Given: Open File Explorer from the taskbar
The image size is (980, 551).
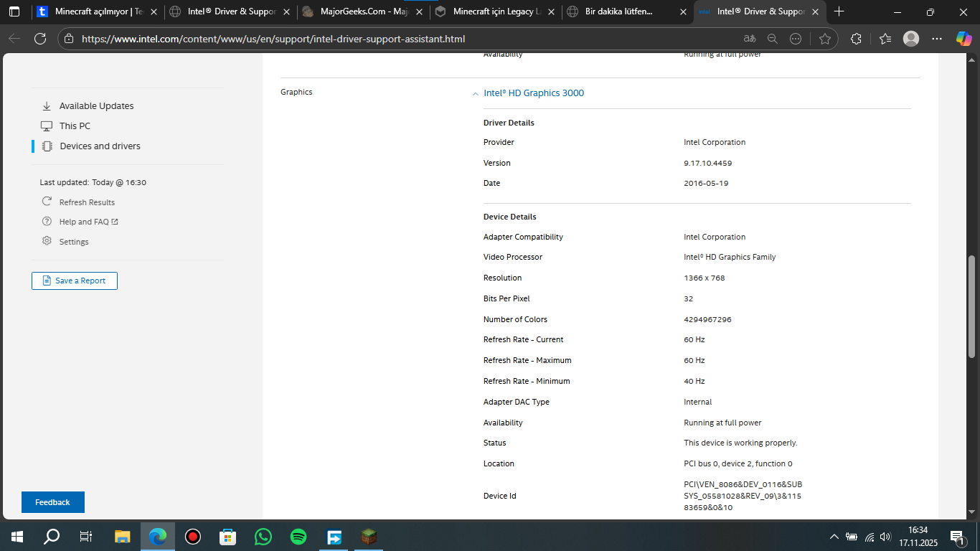Looking at the screenshot, I should pyautogui.click(x=123, y=537).
